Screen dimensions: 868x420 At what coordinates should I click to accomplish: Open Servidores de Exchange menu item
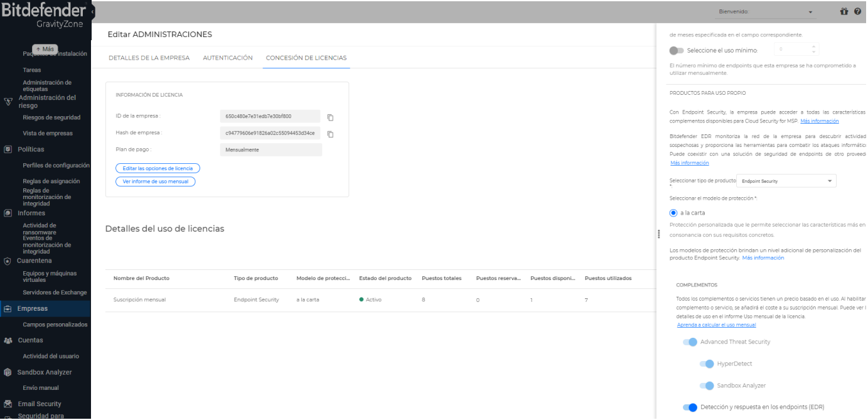pos(55,293)
